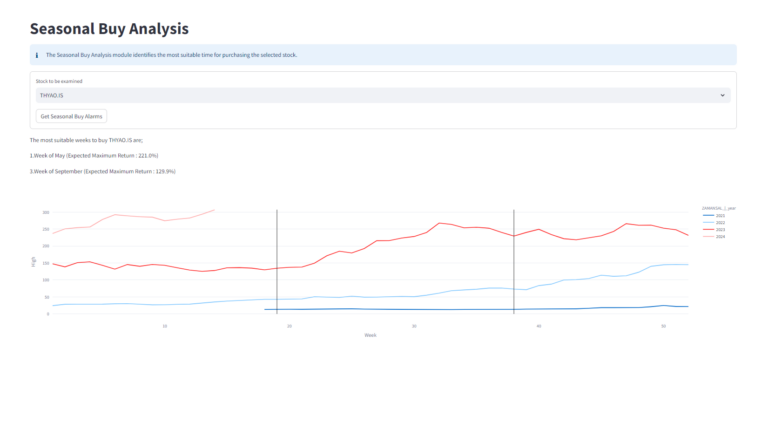Toggle the 2021 series in the chart legend
Image resolution: width=768 pixels, height=423 pixels.
(x=719, y=215)
